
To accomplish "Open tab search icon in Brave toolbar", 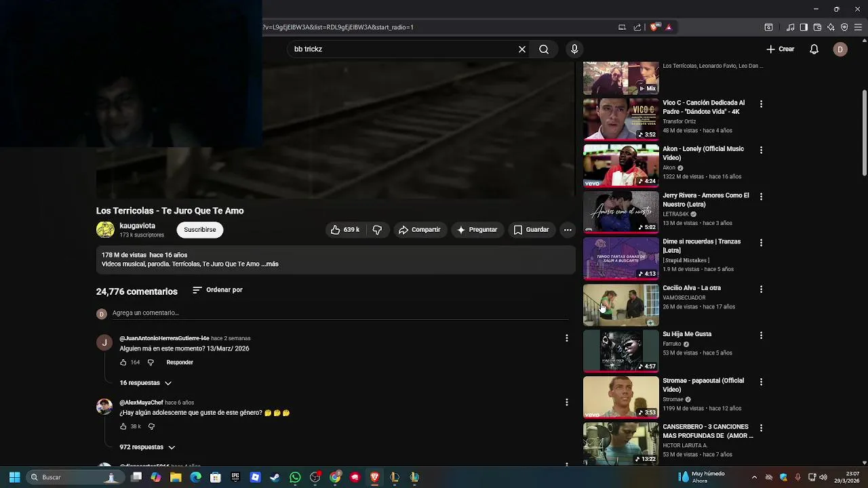I will 768,27.
